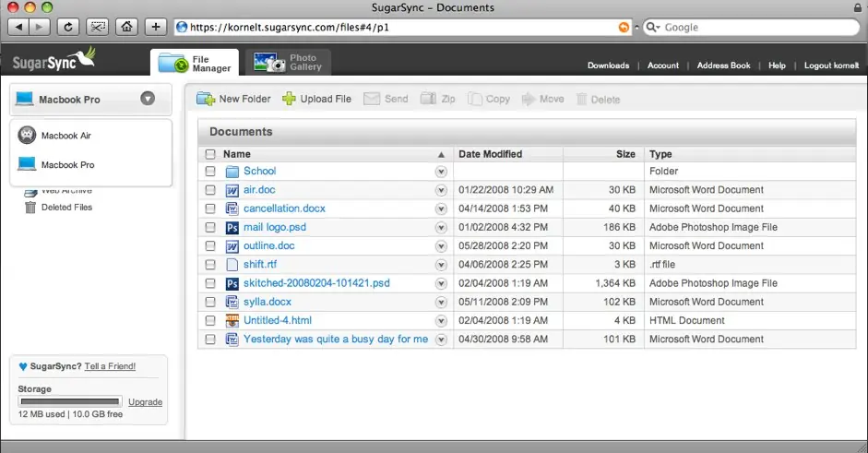Open the skitched-20080204-101421.psd file link
This screenshot has width=868, height=453.
point(316,283)
